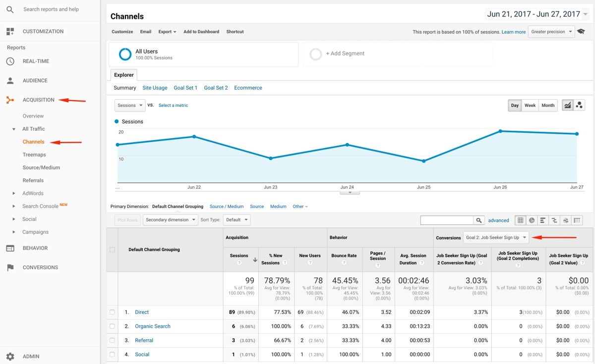Click the graduation cap education icon

581,32
